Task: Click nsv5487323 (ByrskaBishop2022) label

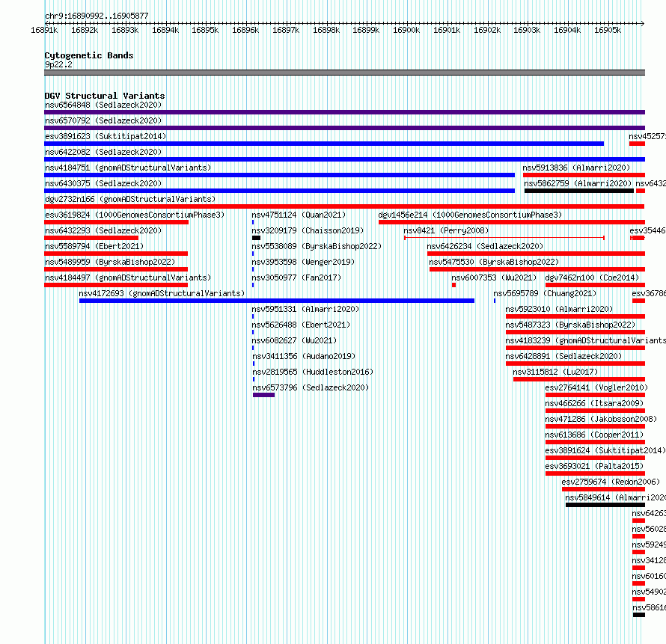Action: (x=570, y=325)
